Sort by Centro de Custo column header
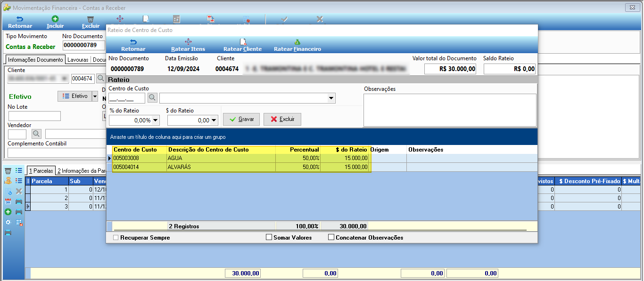Image resolution: width=644 pixels, height=281 pixels. point(139,150)
